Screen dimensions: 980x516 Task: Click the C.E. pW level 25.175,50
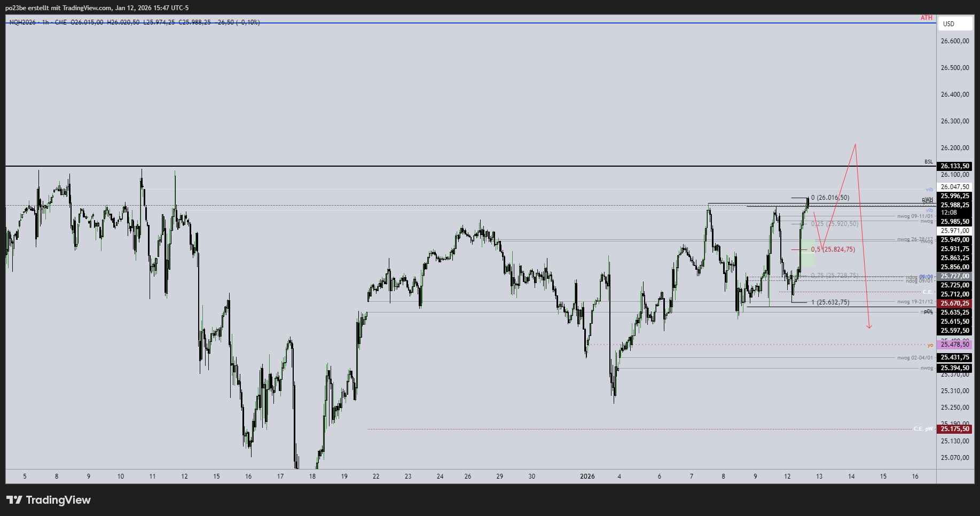pos(955,429)
